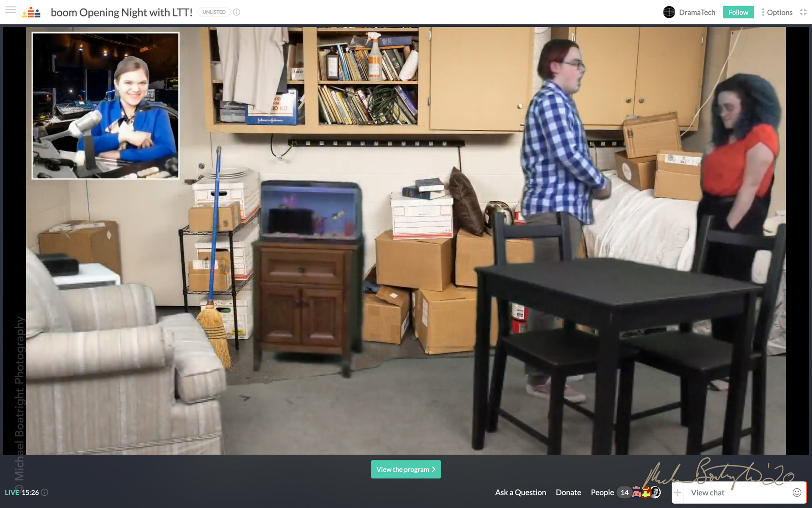This screenshot has height=508, width=812.
Task: Click the plus icon in chat box
Action: click(678, 492)
